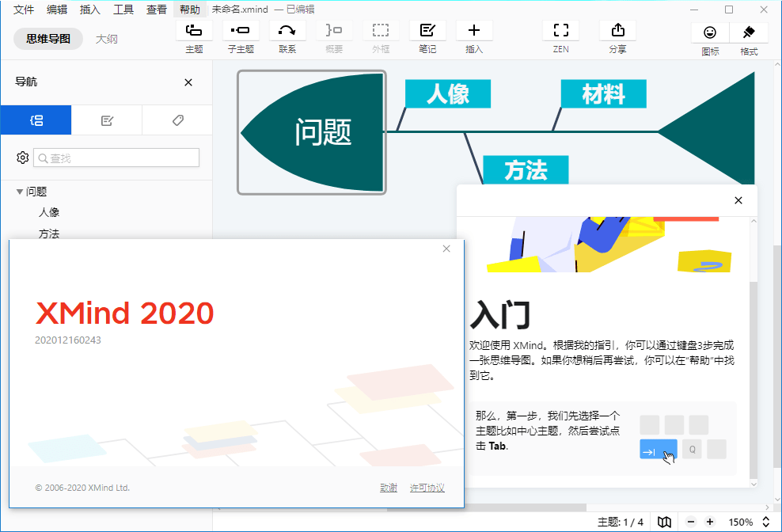This screenshot has height=532, width=782.
Task: Select the 方法 topic on canvas
Action: (x=526, y=169)
